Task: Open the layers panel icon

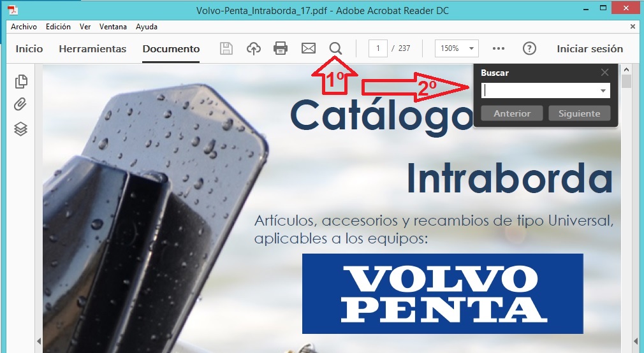Action: click(x=20, y=129)
